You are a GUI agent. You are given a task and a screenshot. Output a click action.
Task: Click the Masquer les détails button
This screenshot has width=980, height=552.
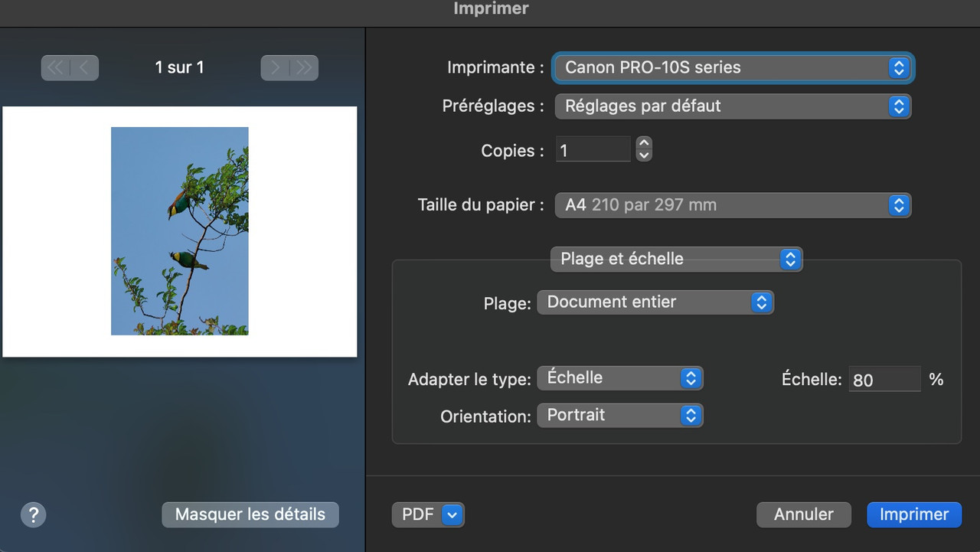(250, 514)
